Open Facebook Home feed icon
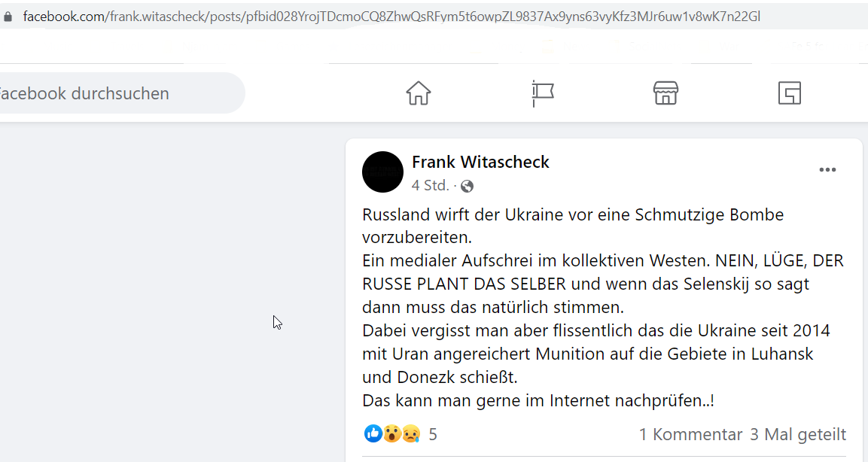Screen dimensions: 868x462 418,93
